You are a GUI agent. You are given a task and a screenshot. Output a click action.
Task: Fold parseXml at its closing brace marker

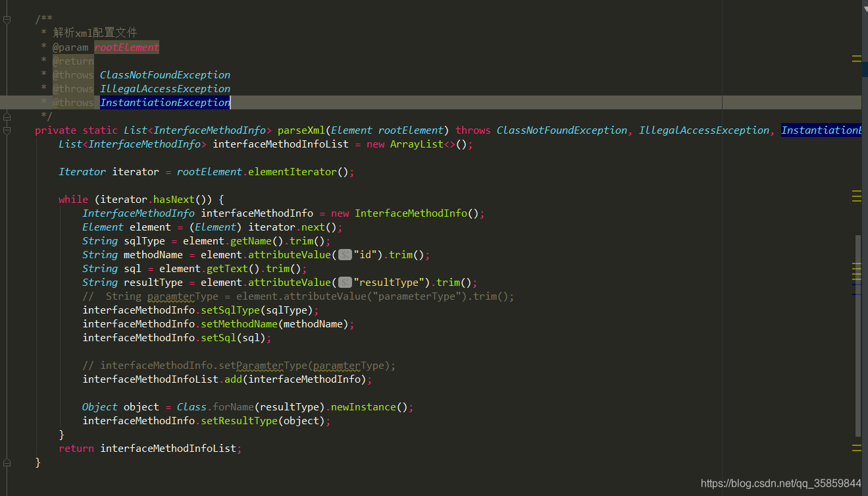pyautogui.click(x=7, y=462)
